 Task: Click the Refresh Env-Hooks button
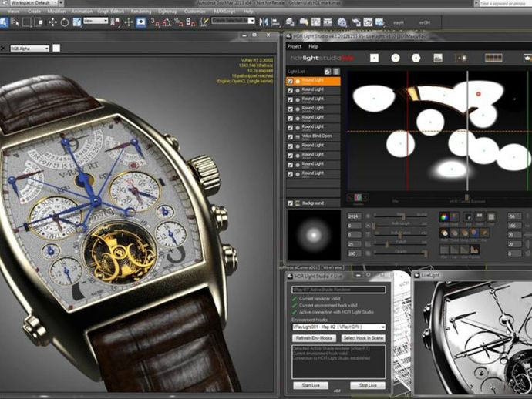coord(314,338)
